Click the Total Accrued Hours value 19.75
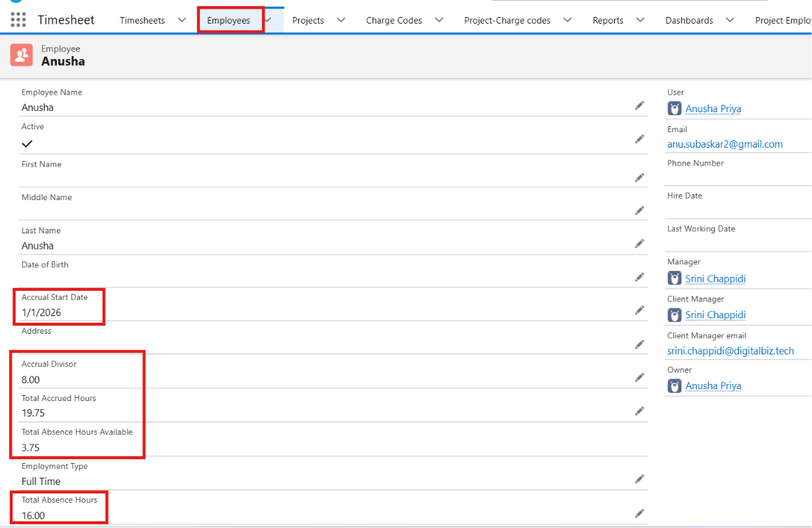812x528 pixels. [33, 413]
